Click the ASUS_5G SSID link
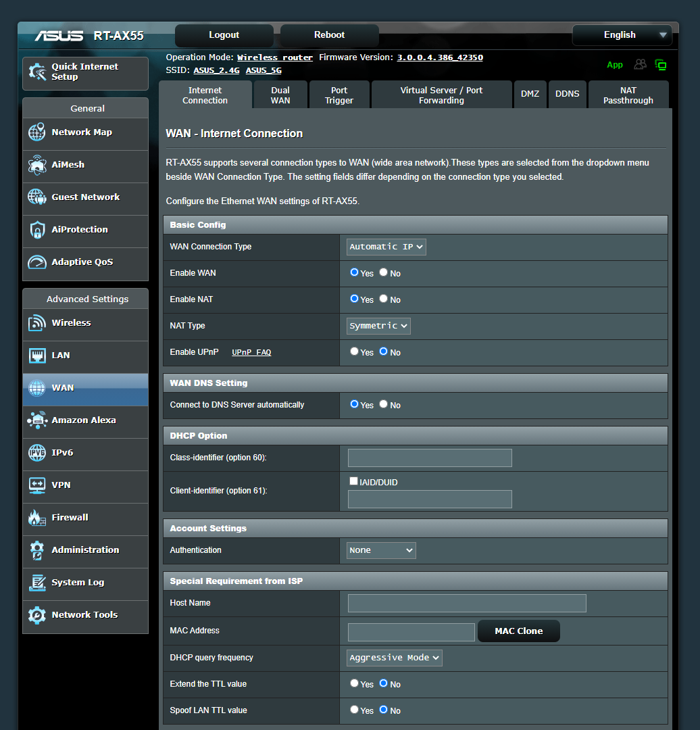This screenshot has width=700, height=730. [264, 70]
